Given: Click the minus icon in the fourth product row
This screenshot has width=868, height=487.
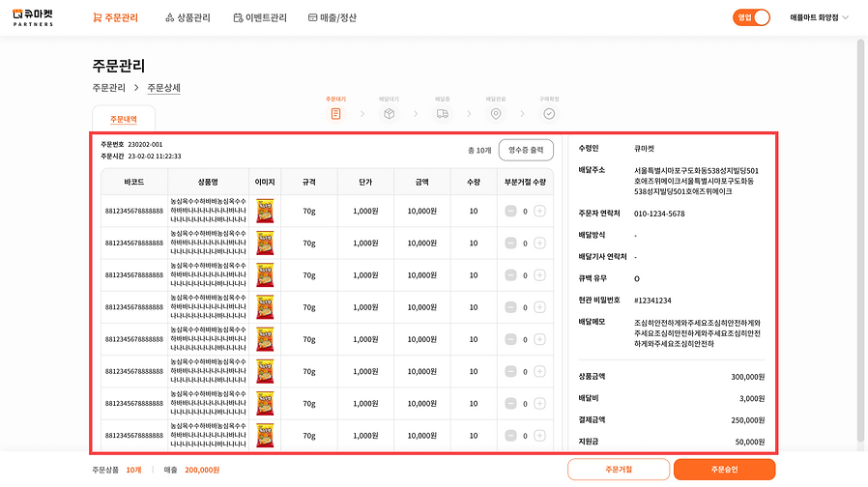Looking at the screenshot, I should [x=511, y=307].
